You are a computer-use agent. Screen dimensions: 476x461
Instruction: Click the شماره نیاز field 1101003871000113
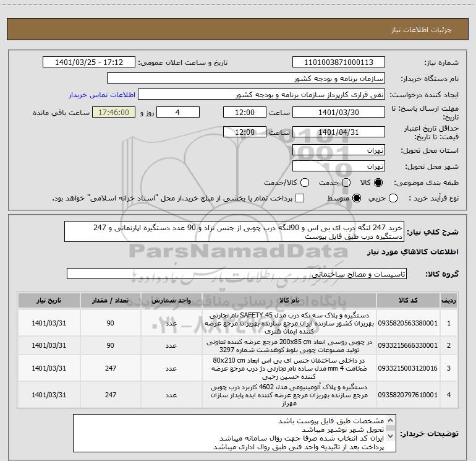pos(339,62)
